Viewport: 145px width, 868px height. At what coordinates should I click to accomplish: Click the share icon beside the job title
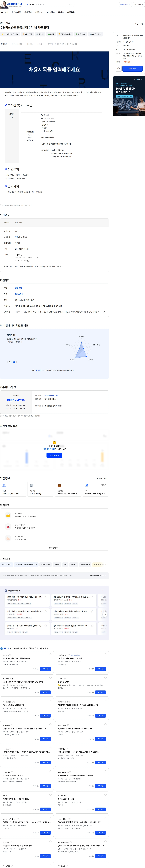[142, 24]
